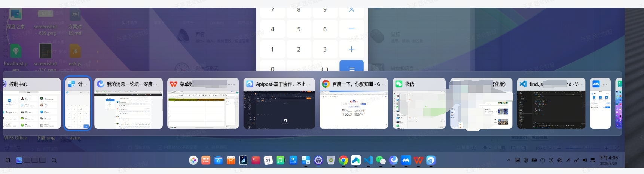Viewport: 644px width, 174px height.
Task: Expand the system tray hidden icons arrow
Action: pyautogui.click(x=509, y=160)
